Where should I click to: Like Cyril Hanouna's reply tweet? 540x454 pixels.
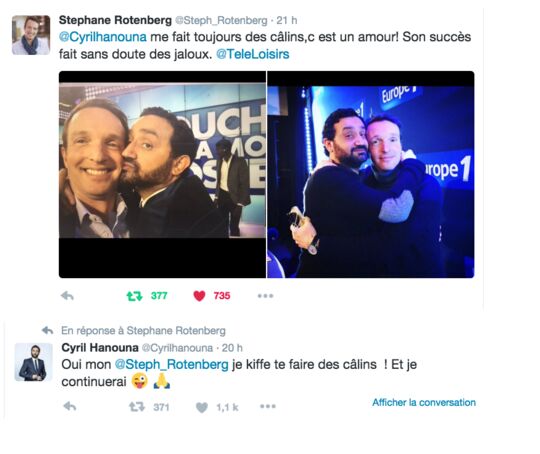[x=202, y=407]
